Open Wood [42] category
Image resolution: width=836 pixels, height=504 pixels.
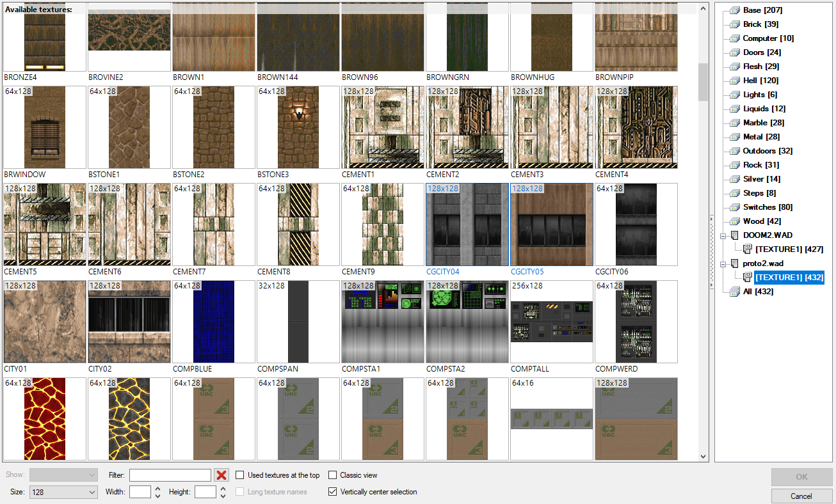(762, 221)
